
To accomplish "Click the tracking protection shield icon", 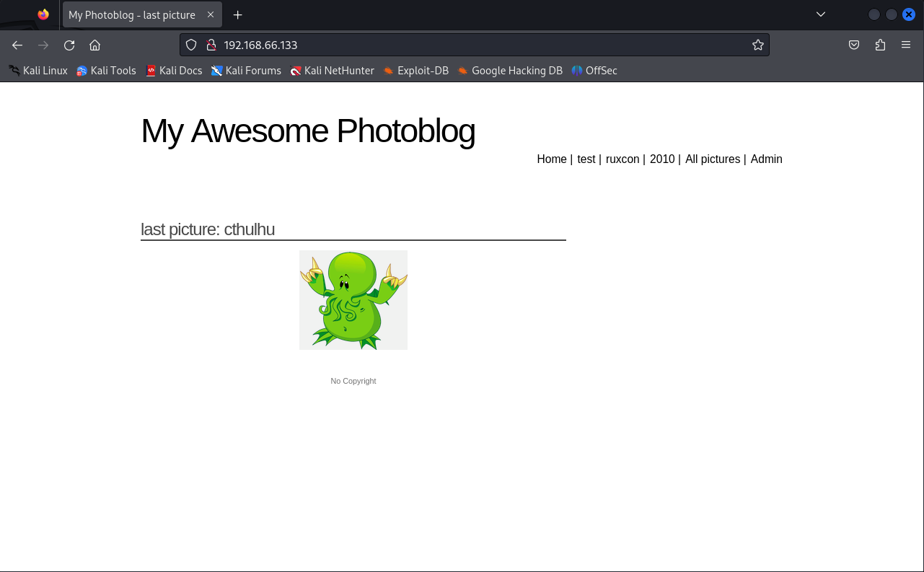I will click(x=191, y=45).
